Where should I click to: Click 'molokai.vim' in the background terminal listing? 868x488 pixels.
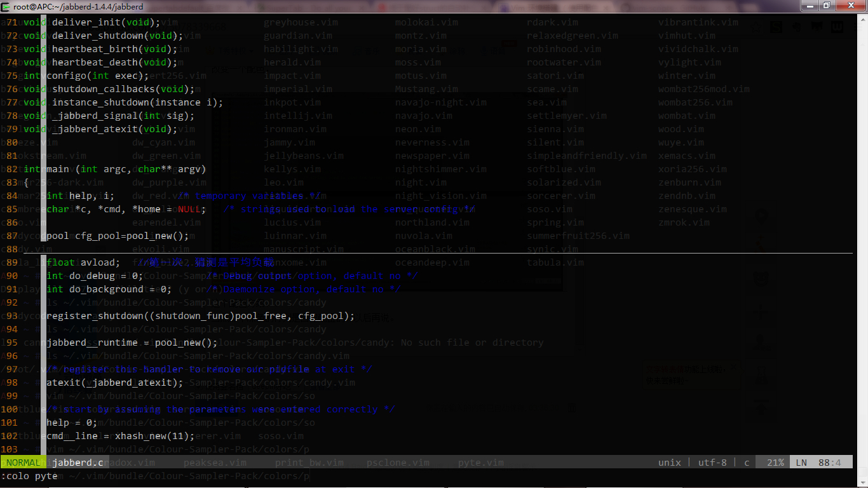[x=426, y=22]
